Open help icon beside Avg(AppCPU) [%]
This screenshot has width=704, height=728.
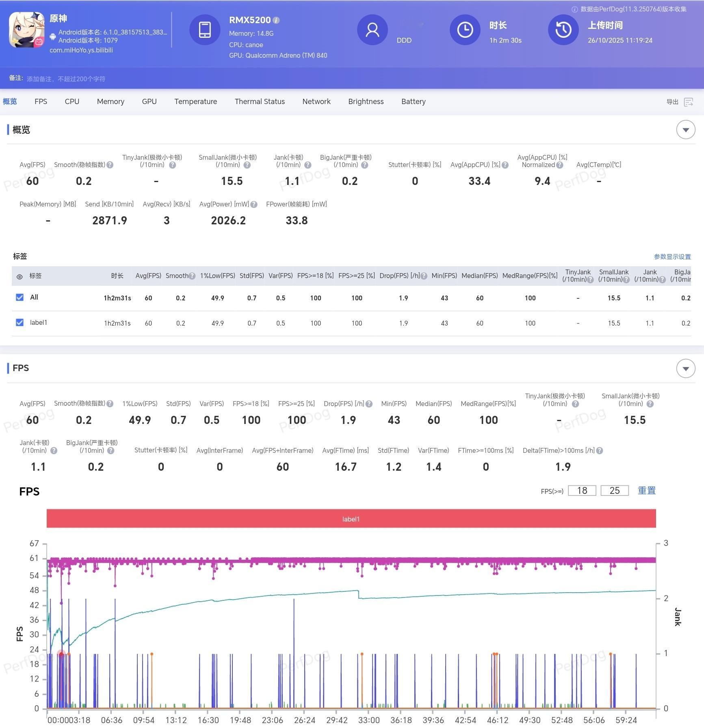coord(505,165)
